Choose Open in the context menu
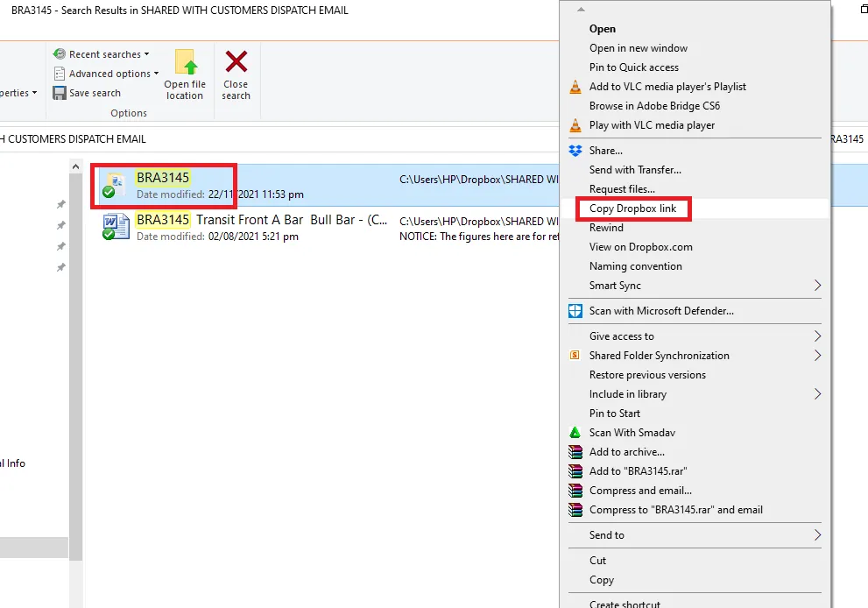 tap(603, 29)
